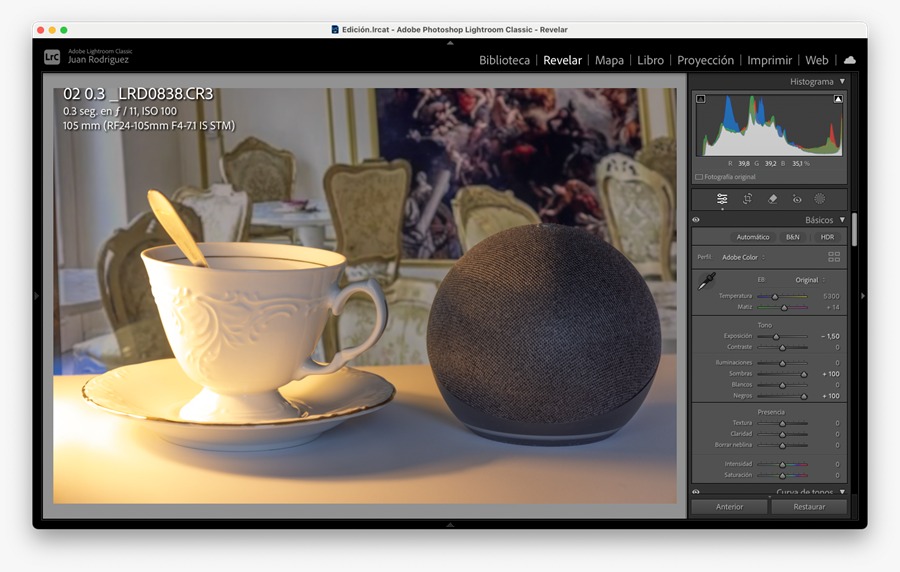Open the white balance Original dropdown

[810, 280]
